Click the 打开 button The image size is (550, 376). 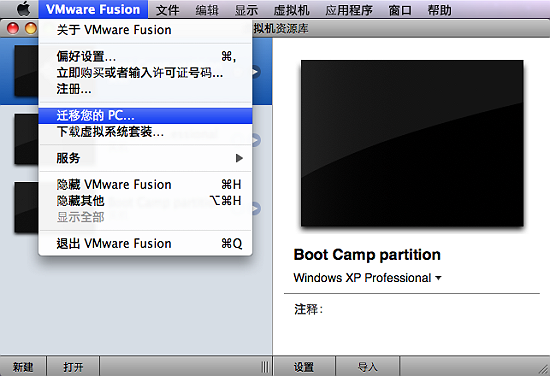(73, 367)
